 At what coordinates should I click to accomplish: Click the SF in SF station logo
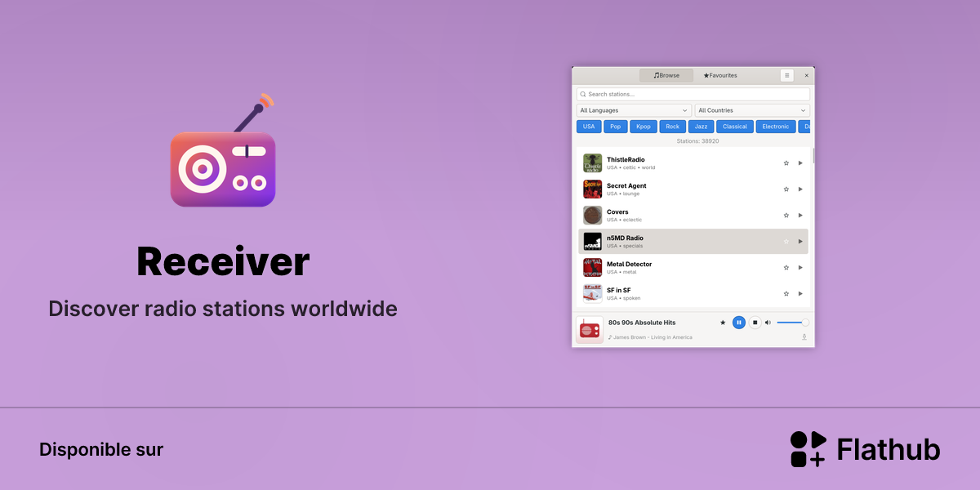click(x=593, y=294)
